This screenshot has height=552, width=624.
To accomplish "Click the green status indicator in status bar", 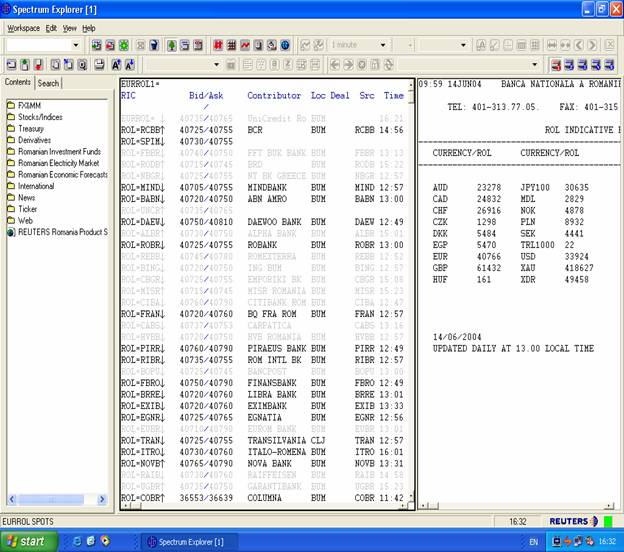I will (x=608, y=521).
